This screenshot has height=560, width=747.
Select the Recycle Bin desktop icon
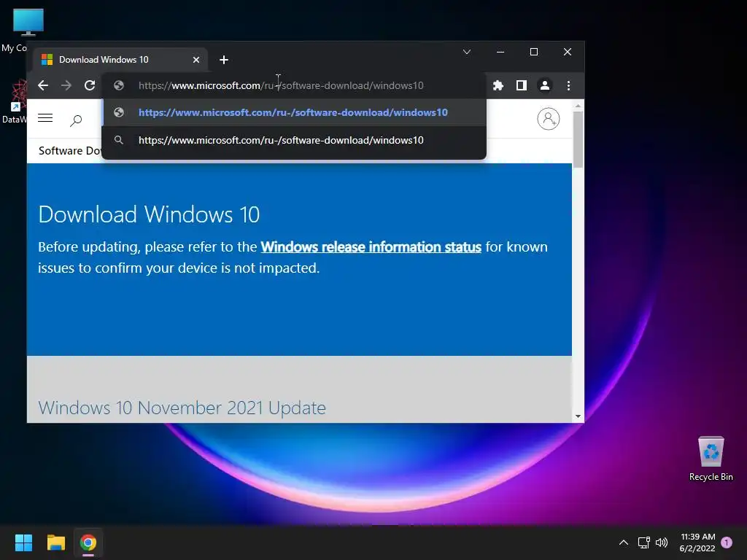click(x=711, y=459)
